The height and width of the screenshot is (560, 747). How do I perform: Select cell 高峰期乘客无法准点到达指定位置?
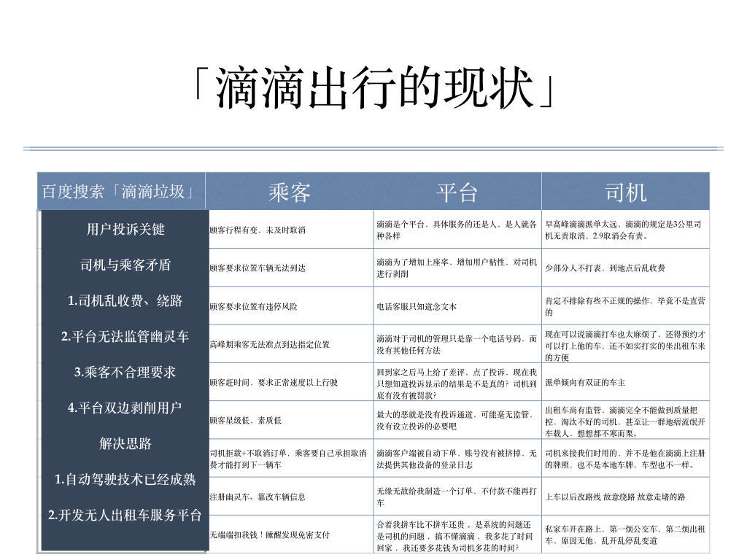click(x=291, y=344)
